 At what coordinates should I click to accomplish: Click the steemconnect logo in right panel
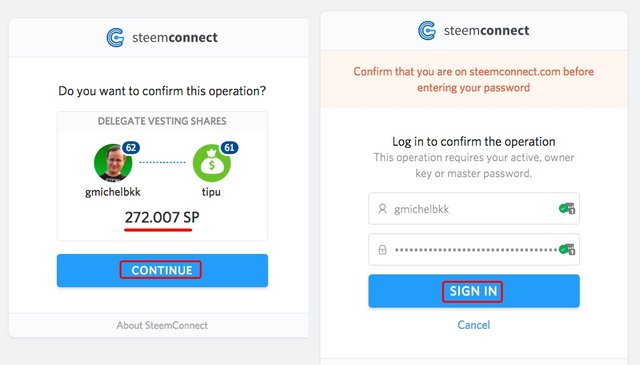click(x=474, y=31)
